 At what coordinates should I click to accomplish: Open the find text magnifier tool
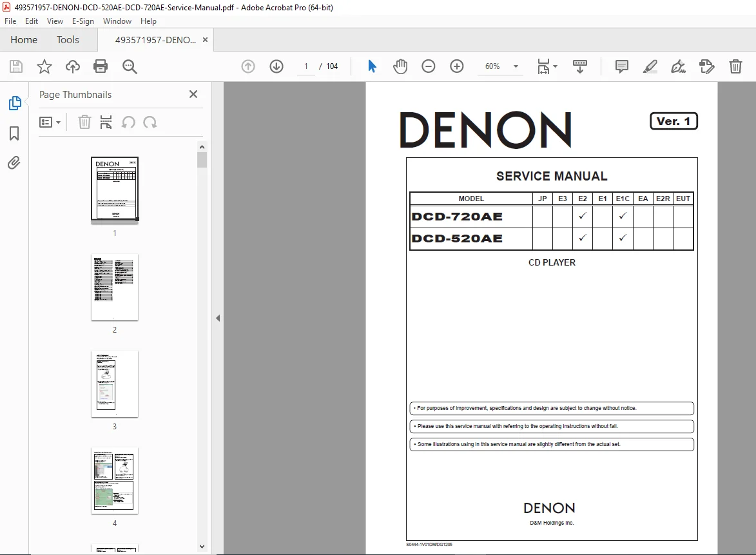click(129, 66)
